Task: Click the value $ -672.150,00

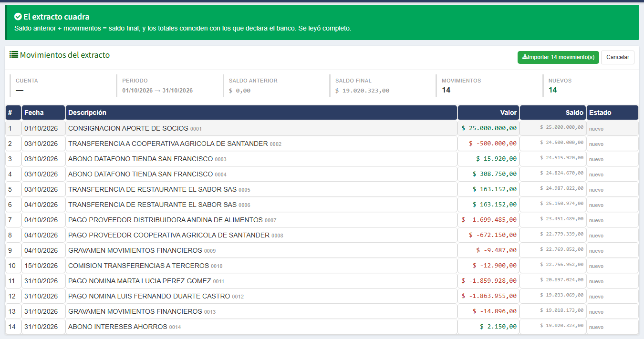Action: 492,235
